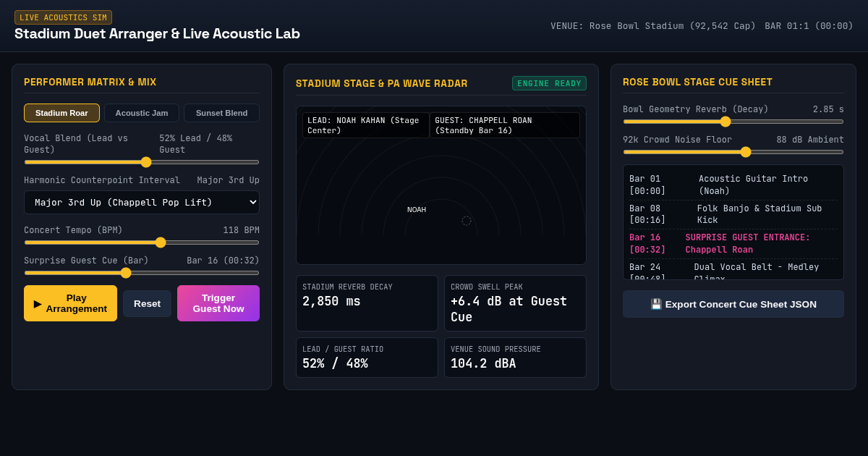The image size is (868, 456).
Task: Click the floppy disk icon on Export button
Action: coord(656,304)
